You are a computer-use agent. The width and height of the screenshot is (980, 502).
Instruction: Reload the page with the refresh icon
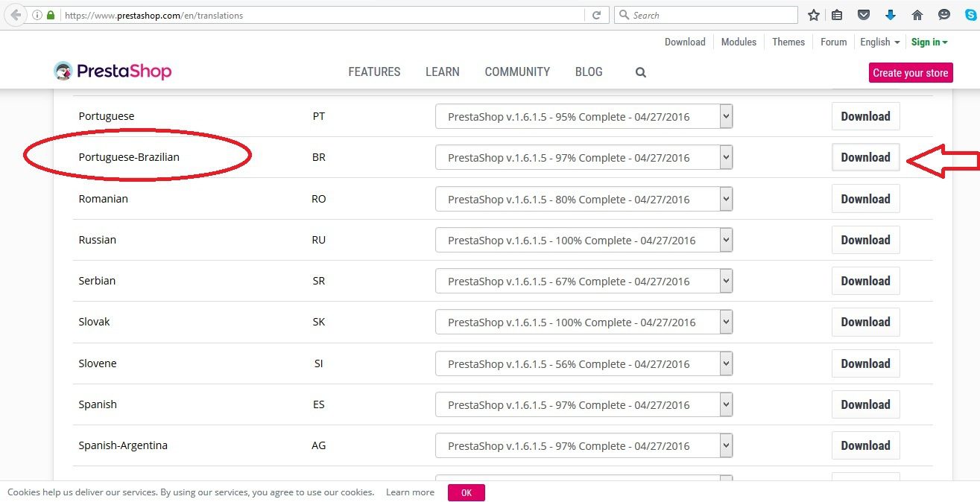tap(596, 15)
